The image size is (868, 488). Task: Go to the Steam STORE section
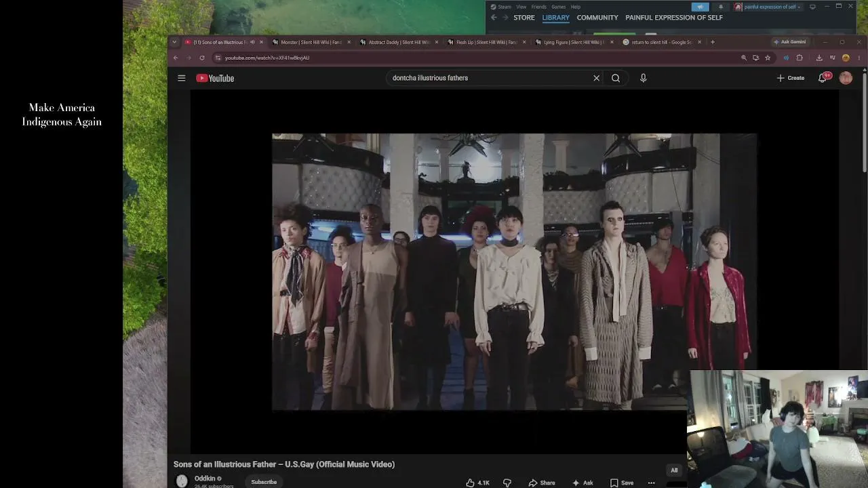pyautogui.click(x=524, y=18)
